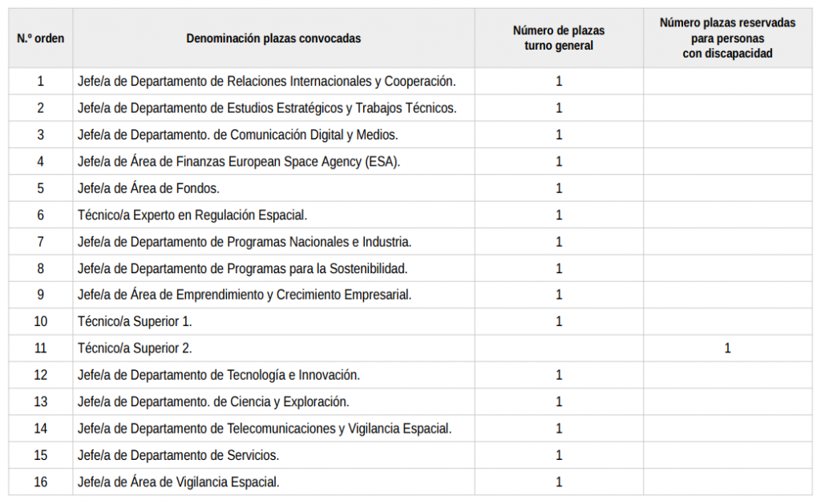Select the Emprendimiento y Crecimiento Empresarial entry

point(245,295)
